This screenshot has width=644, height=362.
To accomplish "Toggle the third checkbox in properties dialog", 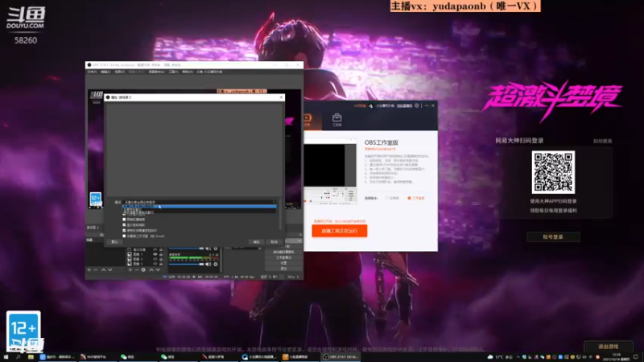I will click(x=124, y=225).
